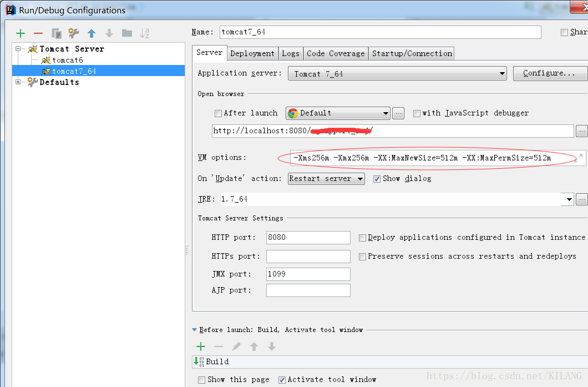Move the configuration up with the blue arrow
Viewport: 588px width, 387px height.
click(x=92, y=33)
